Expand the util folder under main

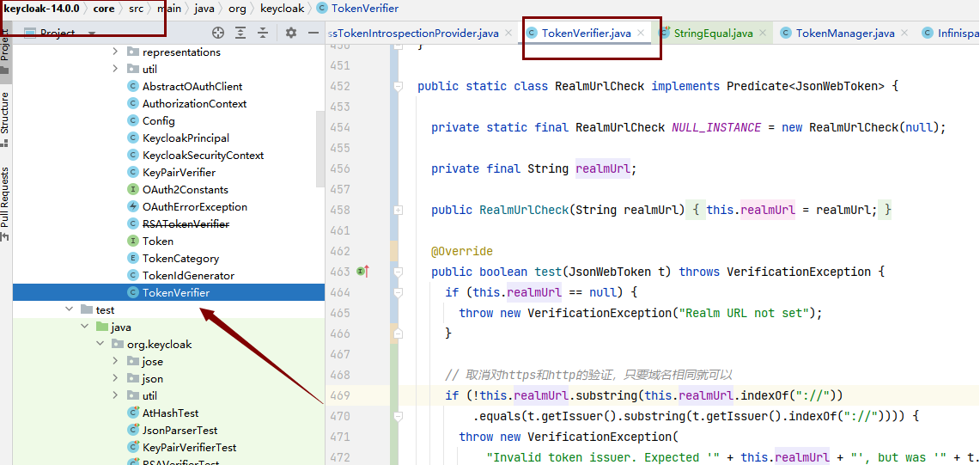click(x=115, y=69)
